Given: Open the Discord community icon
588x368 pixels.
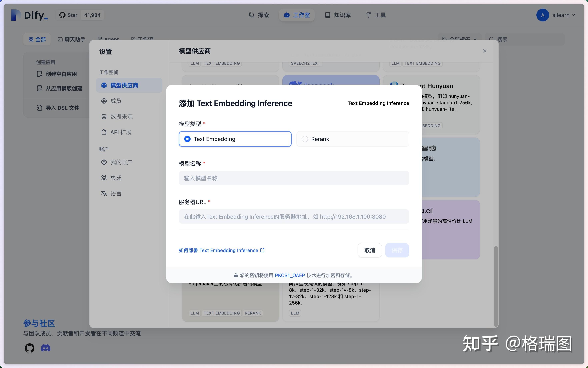Looking at the screenshot, I should point(45,348).
